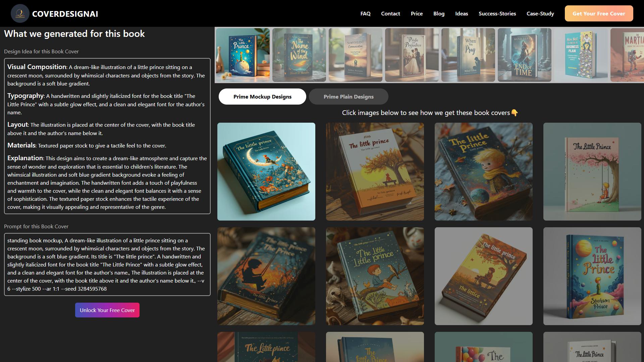Screen dimensions: 644x362
Task: Open the yellow-scarf boy Little Prince cover
Action: tap(484, 172)
